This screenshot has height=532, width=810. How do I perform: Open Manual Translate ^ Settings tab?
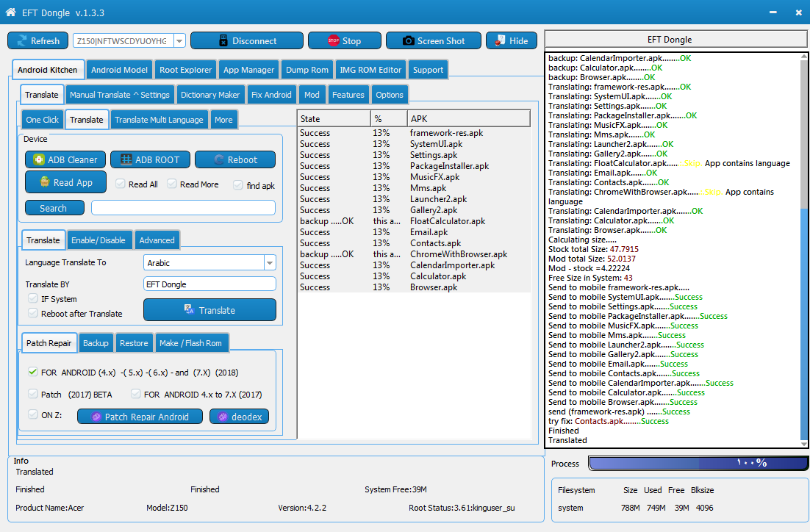click(119, 95)
